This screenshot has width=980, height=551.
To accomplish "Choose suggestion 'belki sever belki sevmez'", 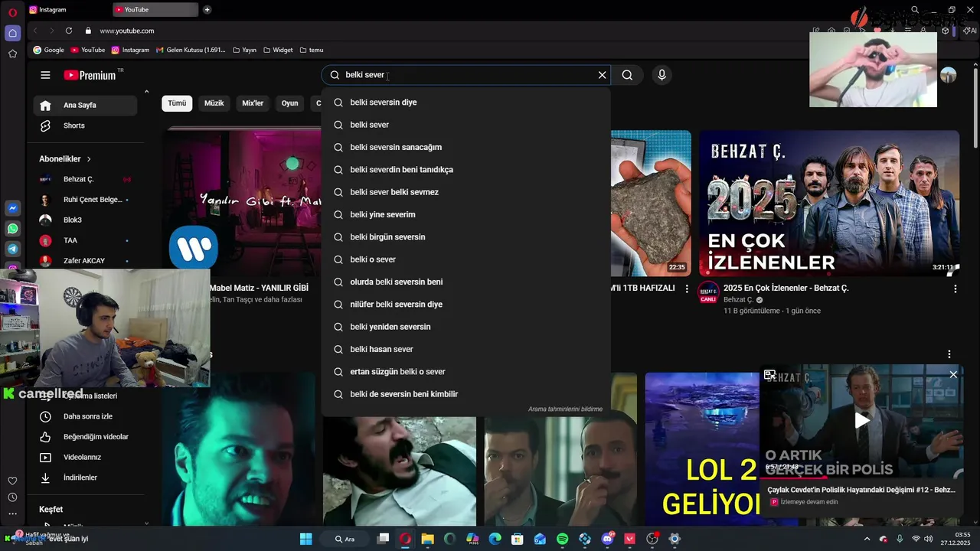I will [466, 192].
